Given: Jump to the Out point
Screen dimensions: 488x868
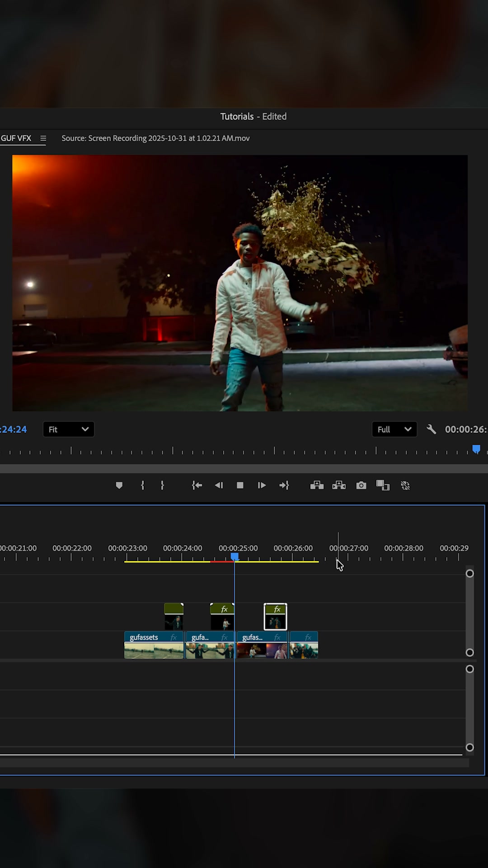Looking at the screenshot, I should [284, 485].
